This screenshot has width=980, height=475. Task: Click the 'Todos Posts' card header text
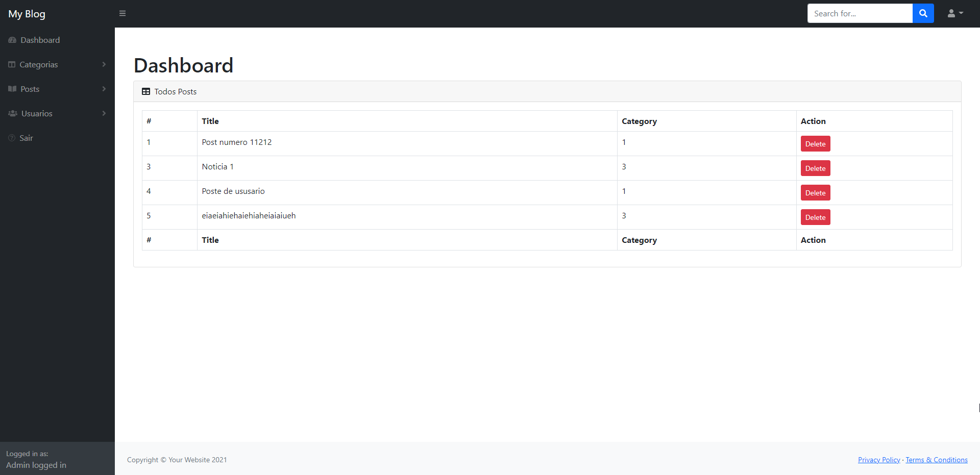pos(176,91)
